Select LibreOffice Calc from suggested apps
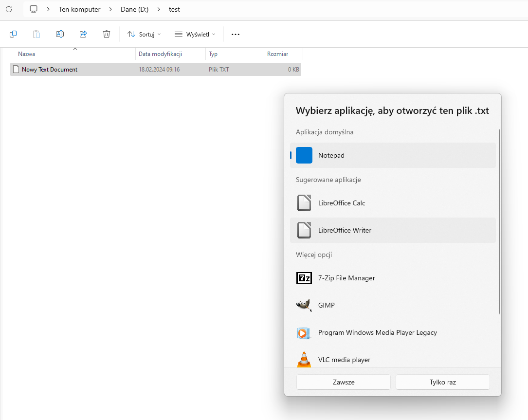Screen dimensions: 528x420 (x=393, y=203)
